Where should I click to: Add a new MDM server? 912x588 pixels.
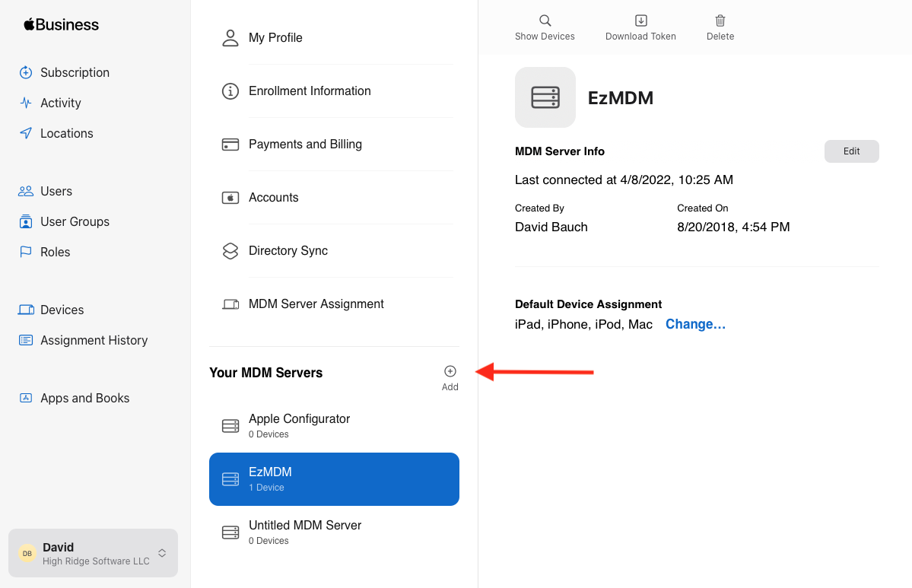click(x=450, y=377)
